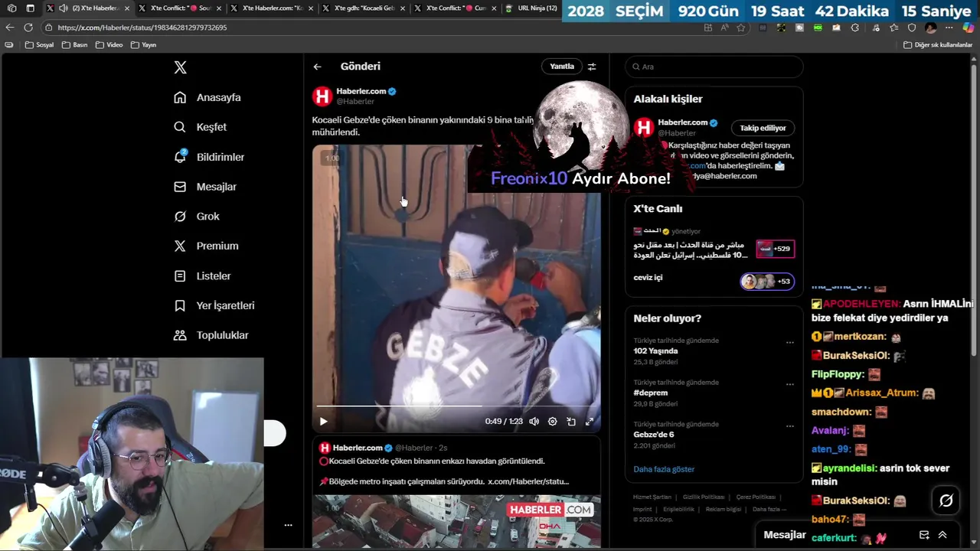Open Video bookmarks folder

[x=109, y=45]
